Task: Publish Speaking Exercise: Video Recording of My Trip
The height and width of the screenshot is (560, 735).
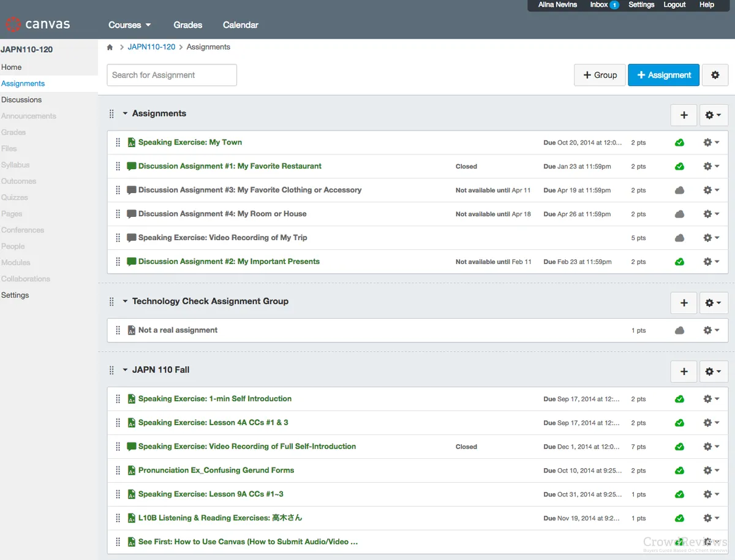Action: tap(679, 238)
